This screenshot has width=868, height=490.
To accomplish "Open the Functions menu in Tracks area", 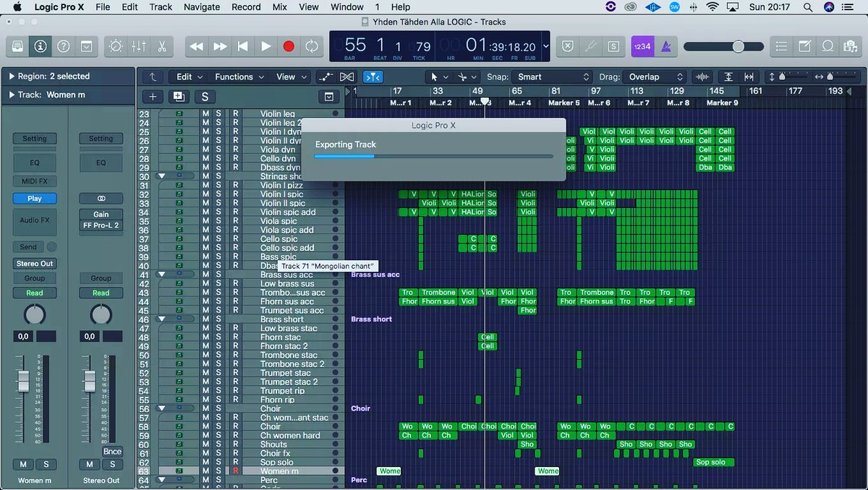I will tap(238, 77).
